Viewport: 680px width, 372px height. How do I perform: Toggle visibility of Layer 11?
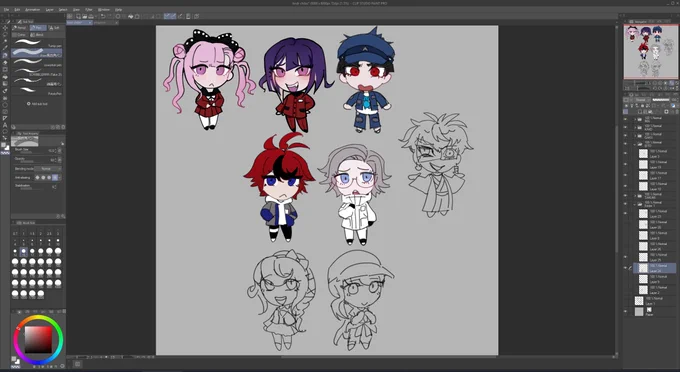625,175
